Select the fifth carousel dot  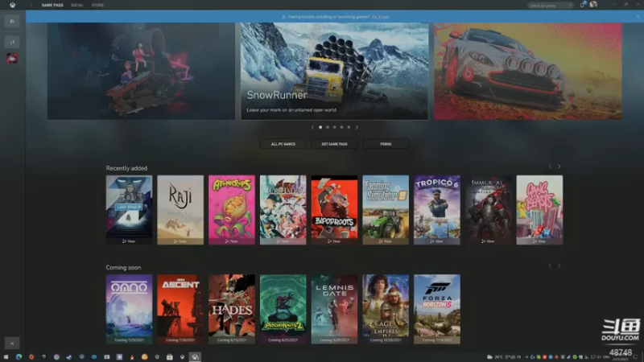349,127
